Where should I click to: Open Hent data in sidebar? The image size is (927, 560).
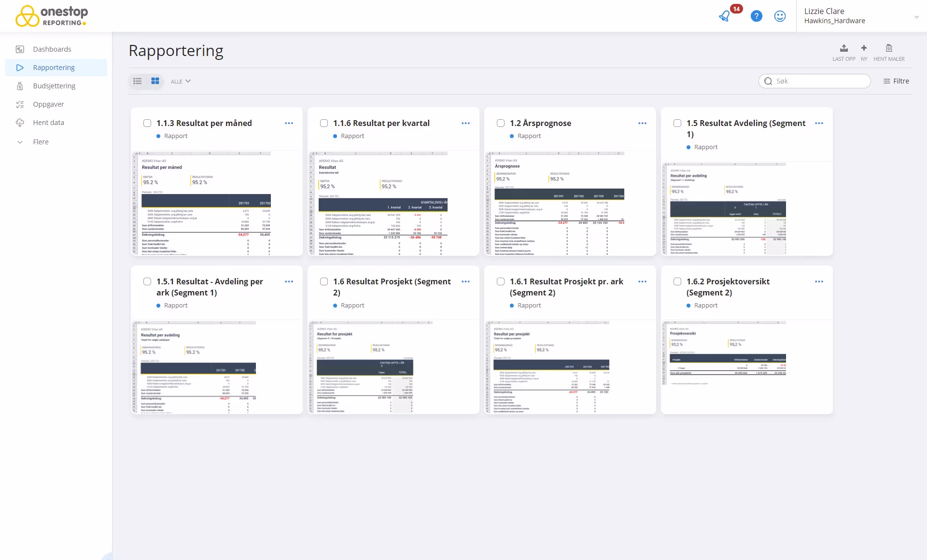pos(48,123)
